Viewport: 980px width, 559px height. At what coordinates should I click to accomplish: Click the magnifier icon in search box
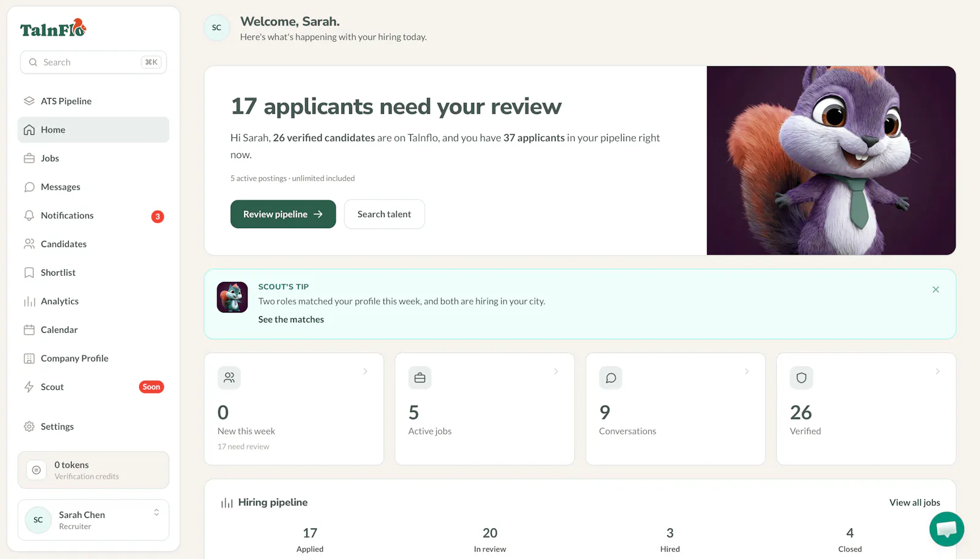click(x=33, y=63)
